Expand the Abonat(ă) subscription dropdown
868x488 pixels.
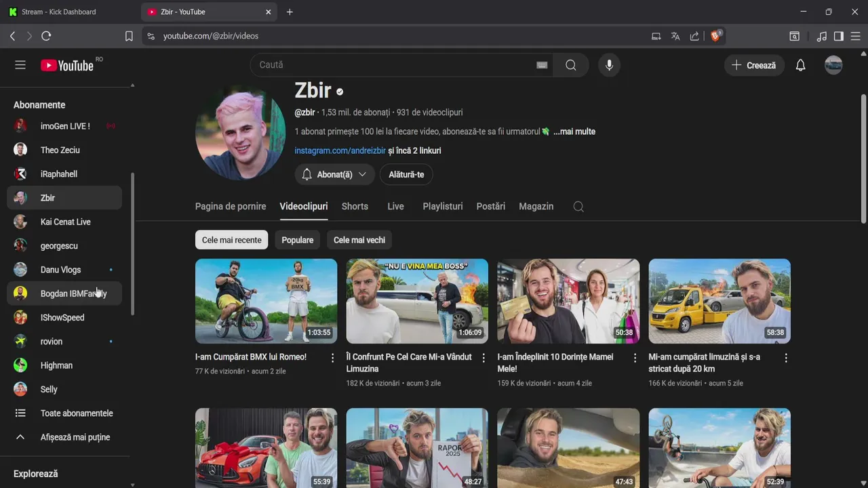point(334,174)
